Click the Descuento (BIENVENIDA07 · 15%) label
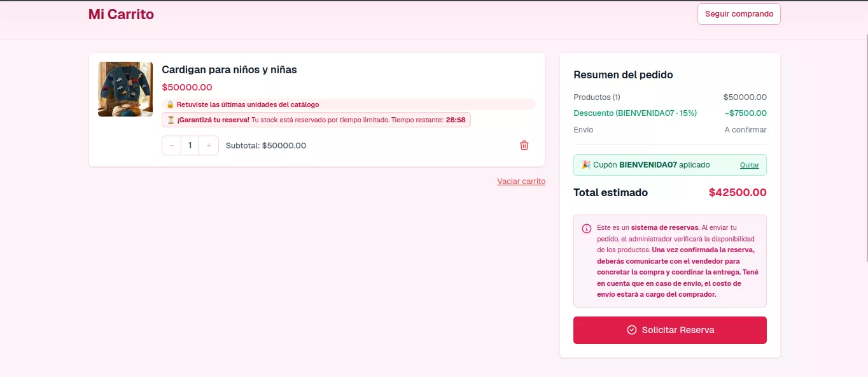 point(635,113)
